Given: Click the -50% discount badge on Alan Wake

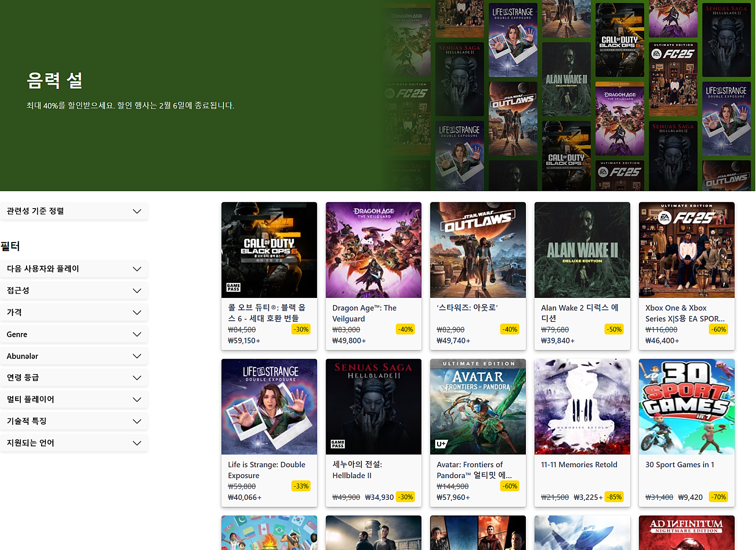Looking at the screenshot, I should point(614,329).
